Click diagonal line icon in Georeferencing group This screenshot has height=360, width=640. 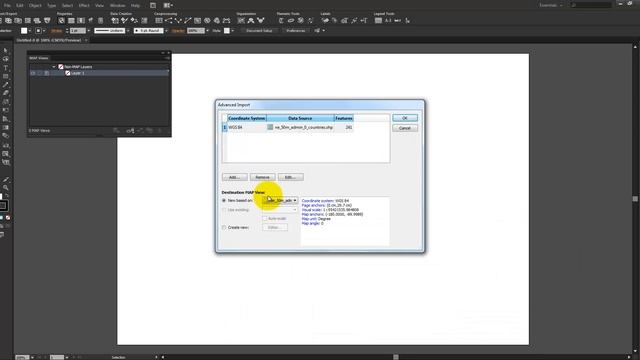pos(188,20)
